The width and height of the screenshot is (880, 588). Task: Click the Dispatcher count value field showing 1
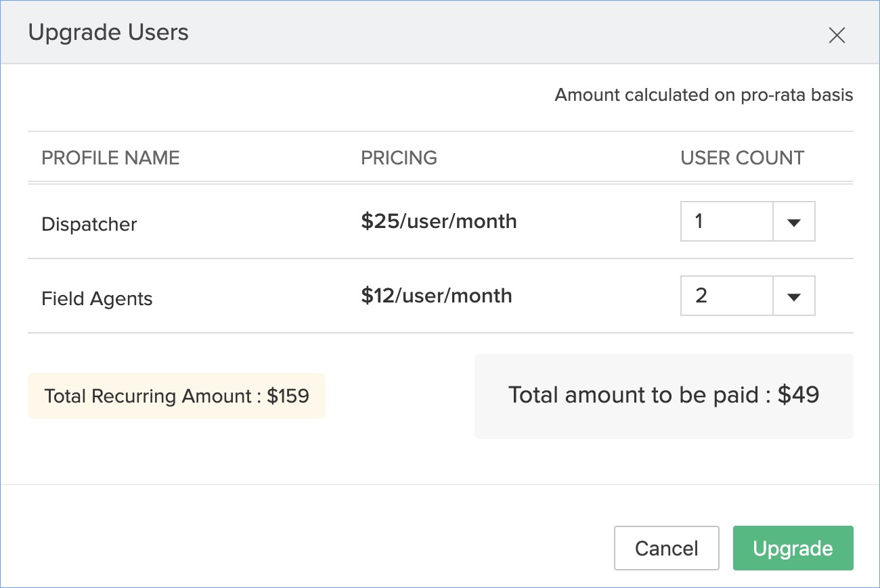(x=726, y=221)
